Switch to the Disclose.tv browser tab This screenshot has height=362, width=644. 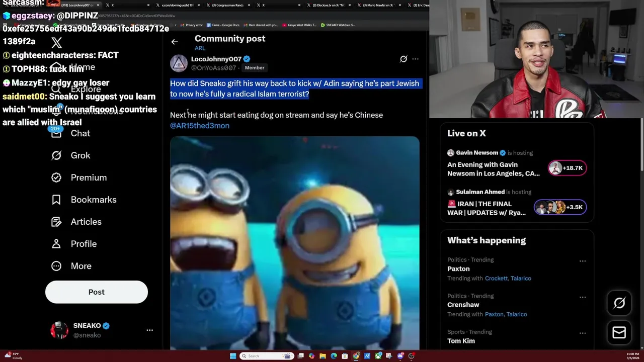click(329, 5)
